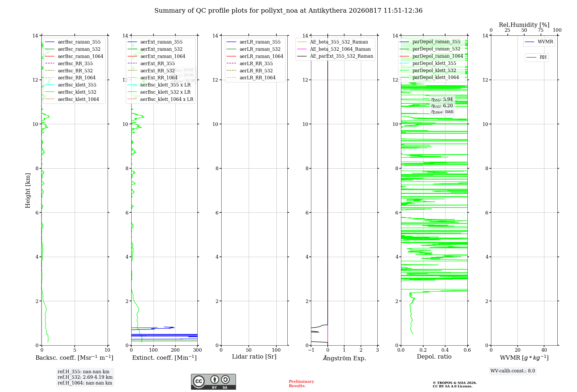Click legend entry aerExt_raman_532
Image resolution: width=577 pixels, height=392 pixels.
tap(155, 49)
